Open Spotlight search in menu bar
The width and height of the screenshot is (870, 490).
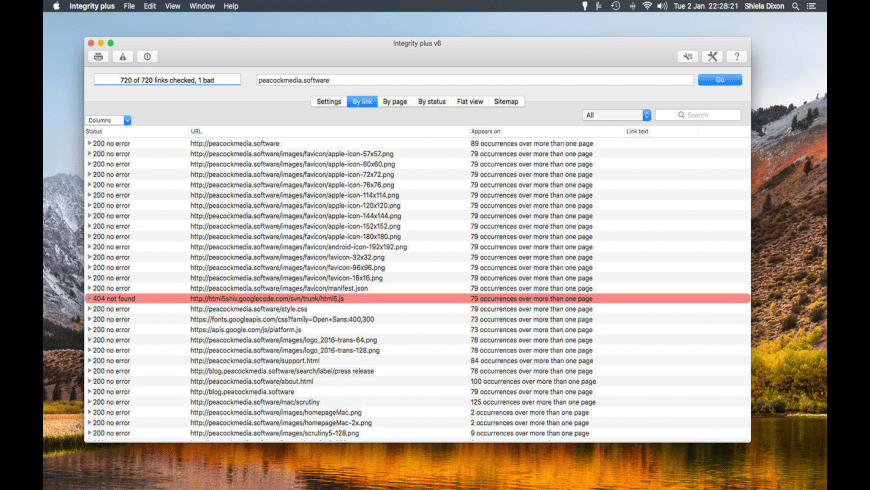(795, 6)
